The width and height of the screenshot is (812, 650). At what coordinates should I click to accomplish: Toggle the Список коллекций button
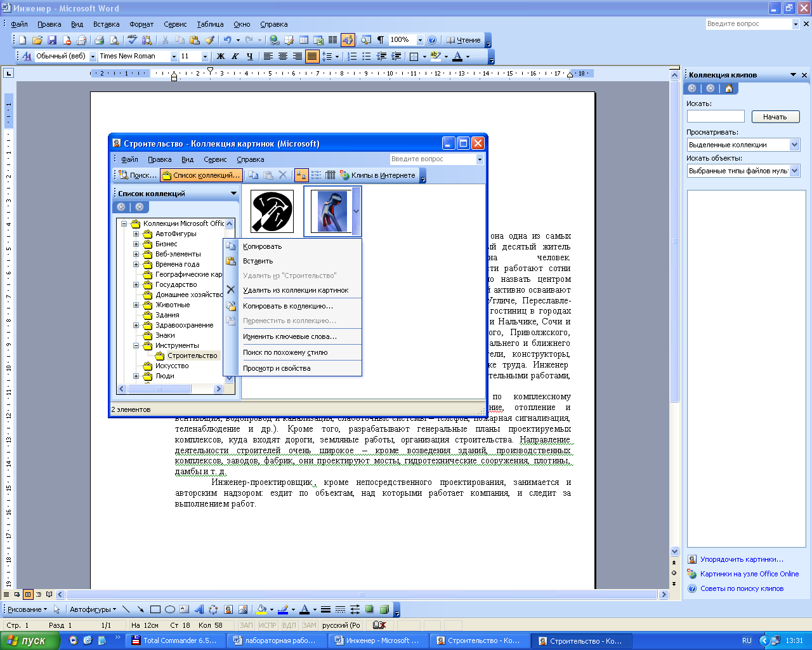[201, 175]
